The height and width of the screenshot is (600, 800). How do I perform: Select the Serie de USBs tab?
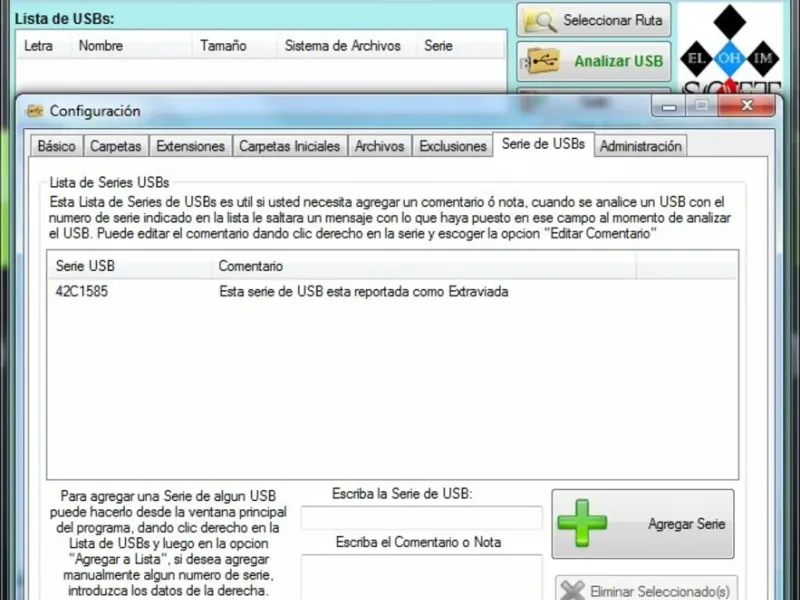point(543,144)
